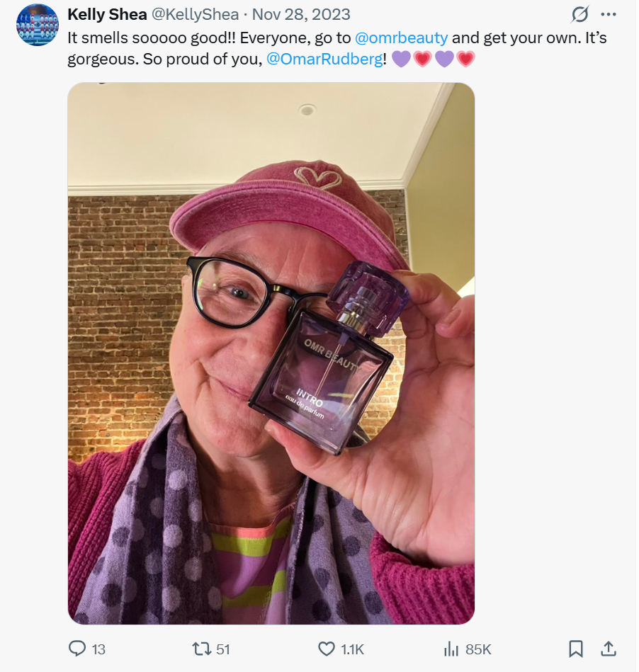Click the 85K views count
Screen dimensions: 639x672
coord(478,649)
